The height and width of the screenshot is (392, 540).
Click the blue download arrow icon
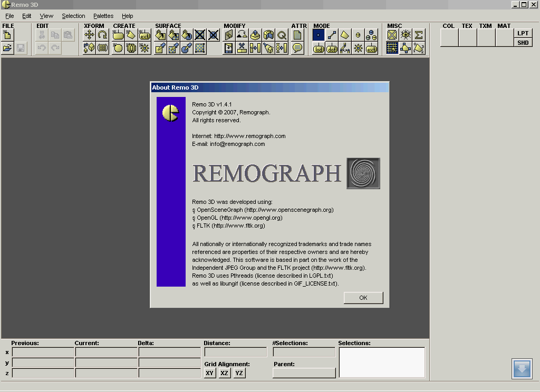[x=522, y=369]
